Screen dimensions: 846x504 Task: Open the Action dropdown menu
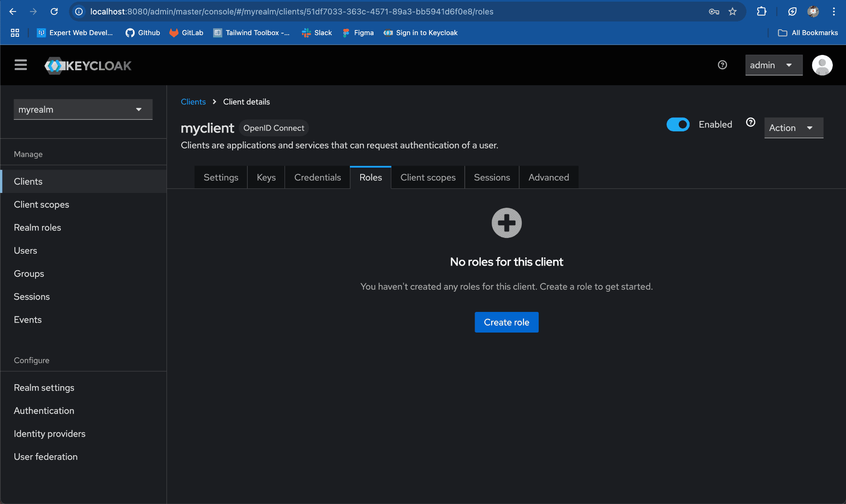(793, 128)
